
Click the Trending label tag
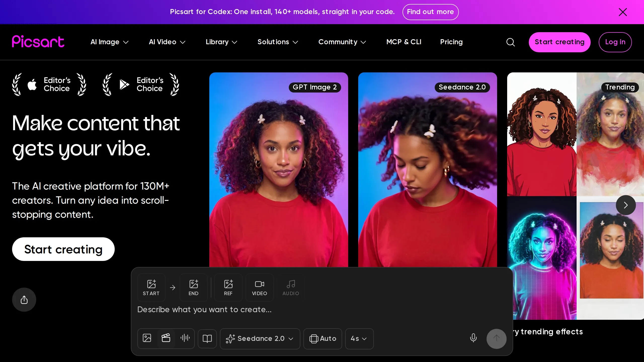point(620,87)
